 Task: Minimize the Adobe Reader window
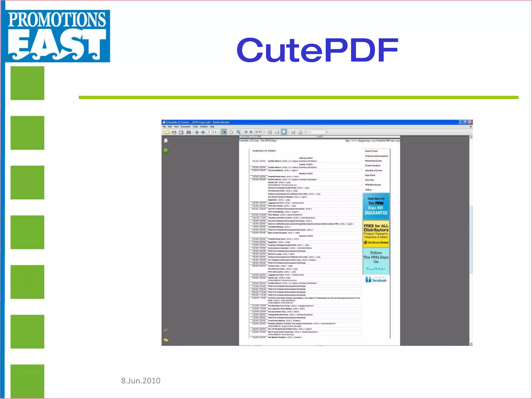461,122
